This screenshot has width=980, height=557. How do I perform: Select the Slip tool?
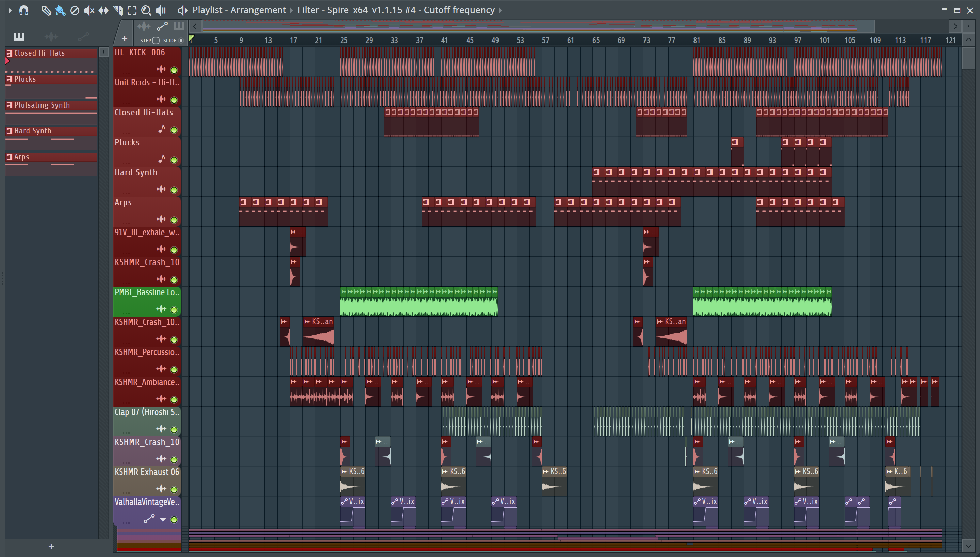[x=103, y=10]
